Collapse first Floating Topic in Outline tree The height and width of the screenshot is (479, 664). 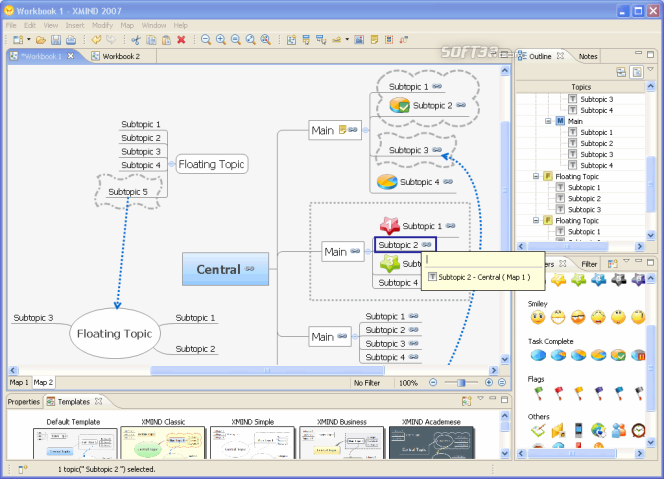click(536, 176)
